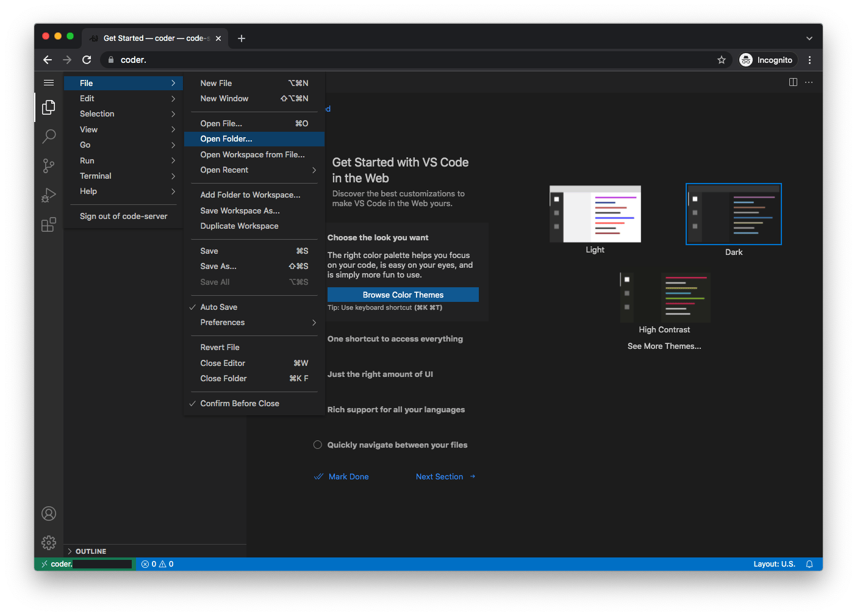Open the Terminal menu

(96, 176)
